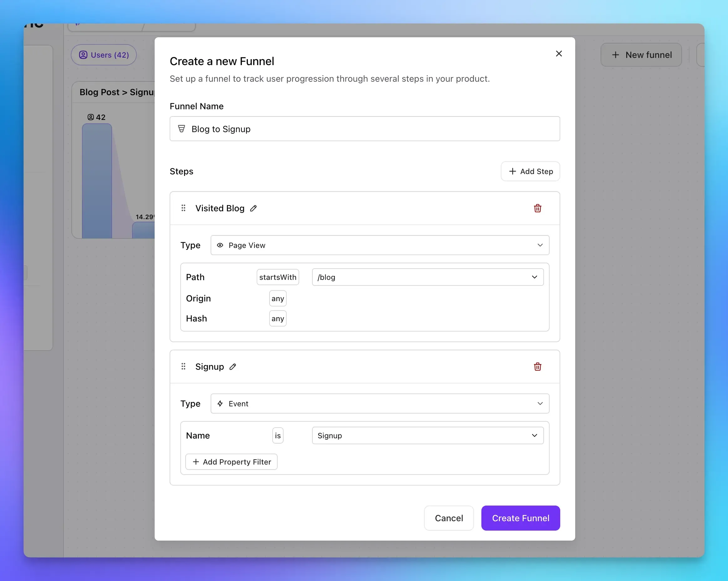Open the /blog path dropdown

point(427,277)
